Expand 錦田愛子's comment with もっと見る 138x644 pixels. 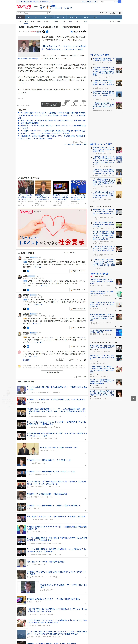38,342
